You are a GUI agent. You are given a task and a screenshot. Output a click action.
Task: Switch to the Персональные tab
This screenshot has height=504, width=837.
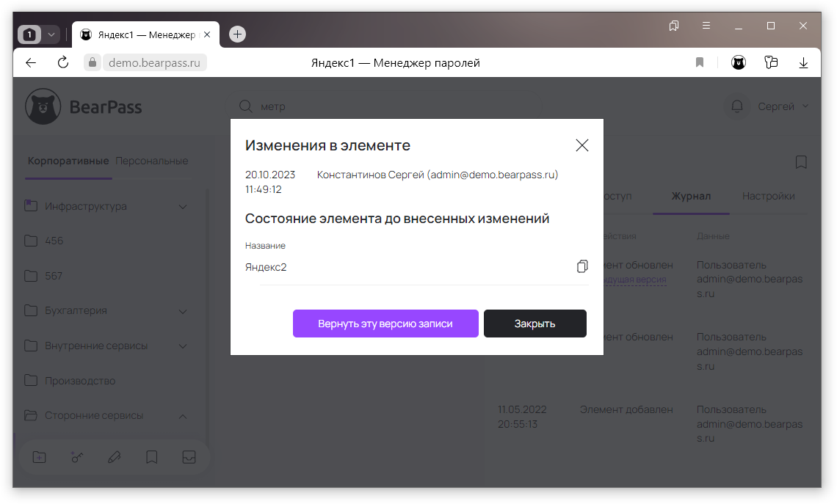click(151, 161)
